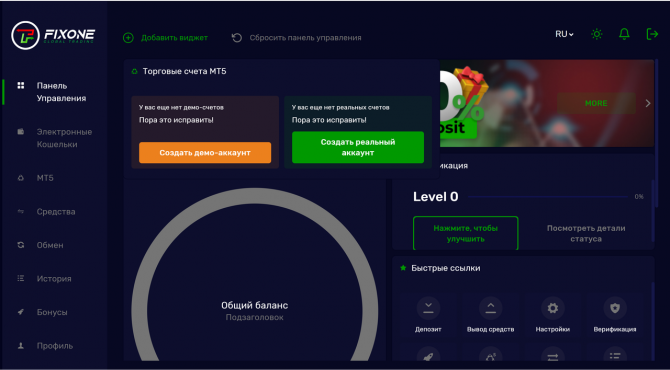Click the Вывод средств quick link icon
The height and width of the screenshot is (370, 670).
(491, 308)
